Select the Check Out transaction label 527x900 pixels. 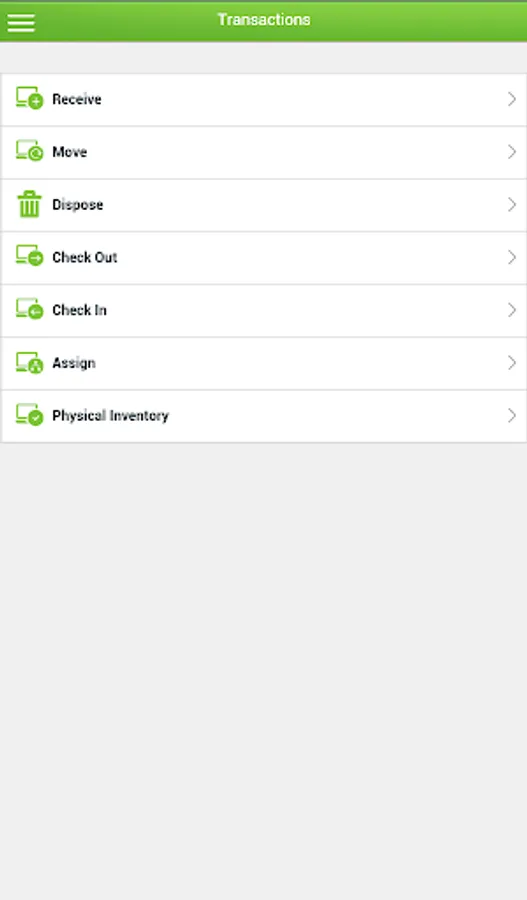85,257
